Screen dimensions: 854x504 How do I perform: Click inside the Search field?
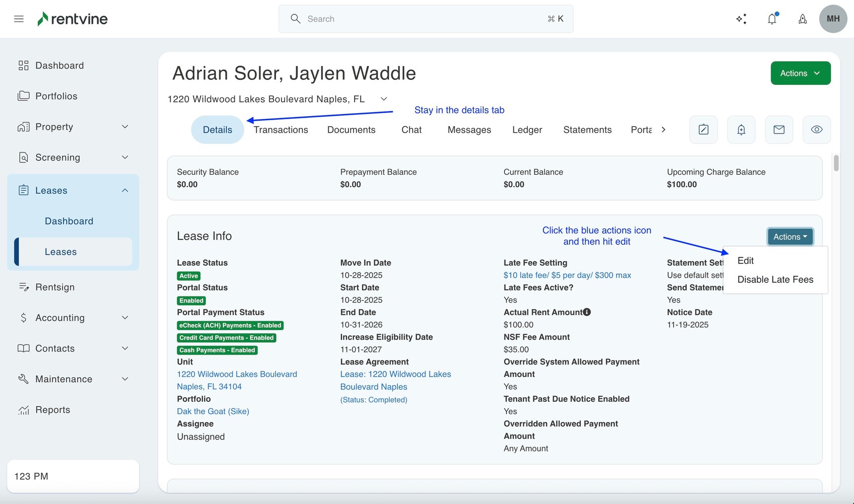click(x=426, y=18)
